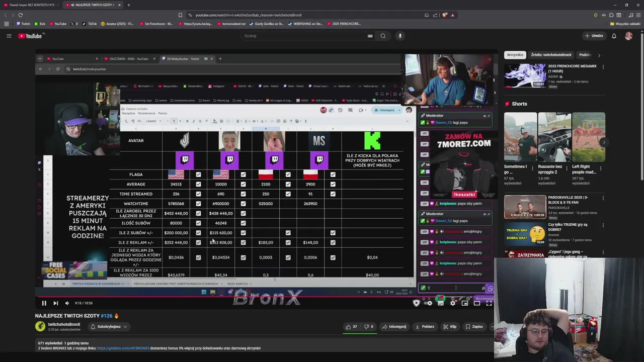Mute the player volume speaker icon
Screen dimensions: 644x362
(x=67, y=303)
